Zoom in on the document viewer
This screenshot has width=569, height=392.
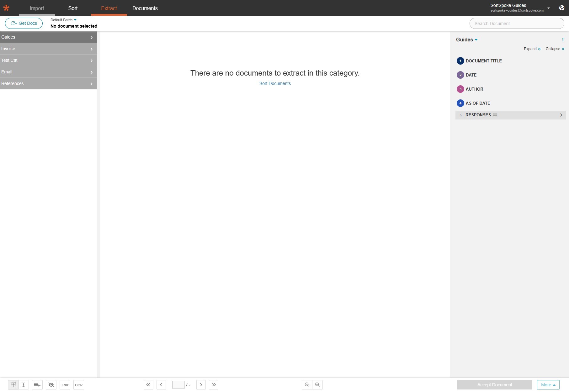coord(317,385)
